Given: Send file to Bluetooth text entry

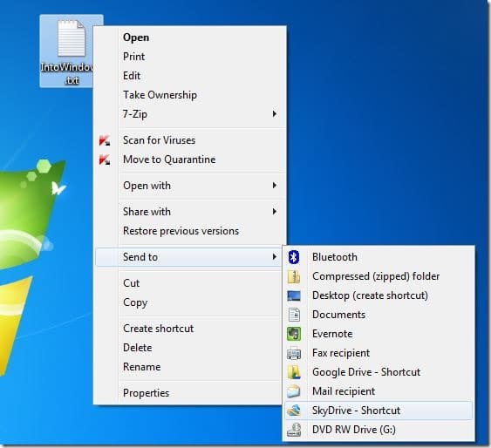Looking at the screenshot, I should 334,257.
